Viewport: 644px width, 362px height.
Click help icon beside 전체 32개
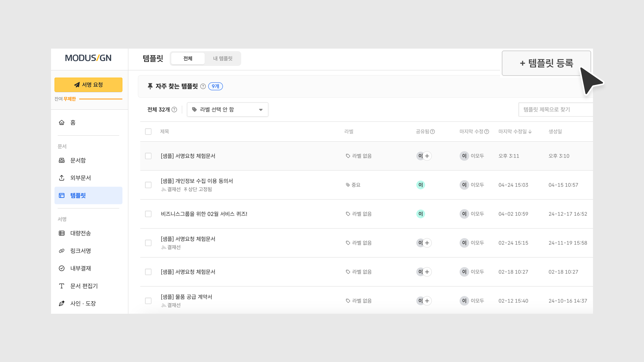(x=174, y=109)
